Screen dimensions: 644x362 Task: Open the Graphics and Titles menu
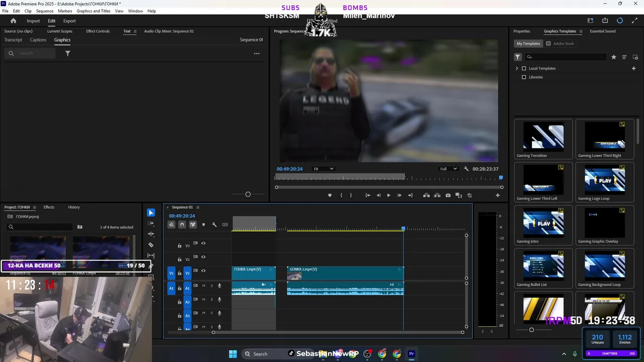pos(94,11)
